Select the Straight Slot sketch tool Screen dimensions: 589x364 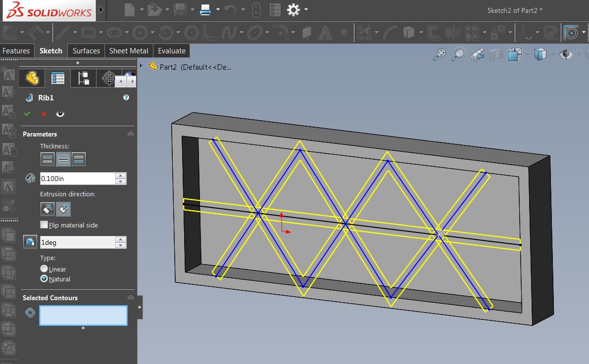pyautogui.click(x=114, y=33)
